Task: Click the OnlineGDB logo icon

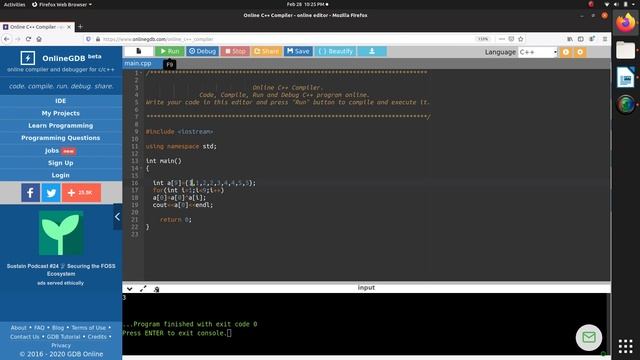Action: point(28,58)
